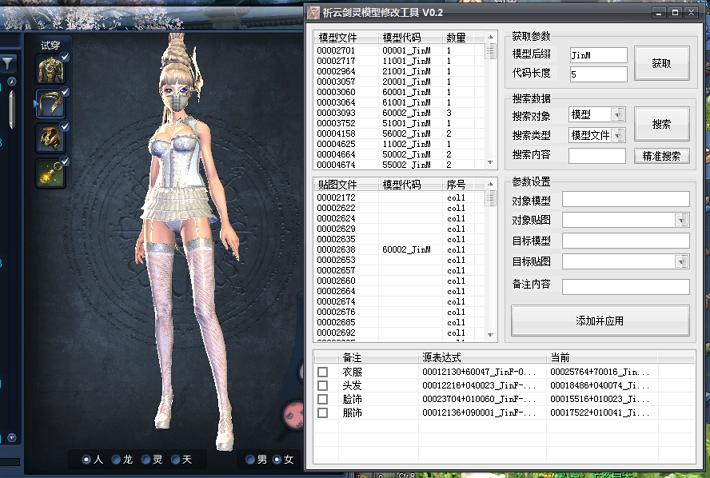Sort by the 数量 column header
The image size is (710, 478).
(458, 37)
